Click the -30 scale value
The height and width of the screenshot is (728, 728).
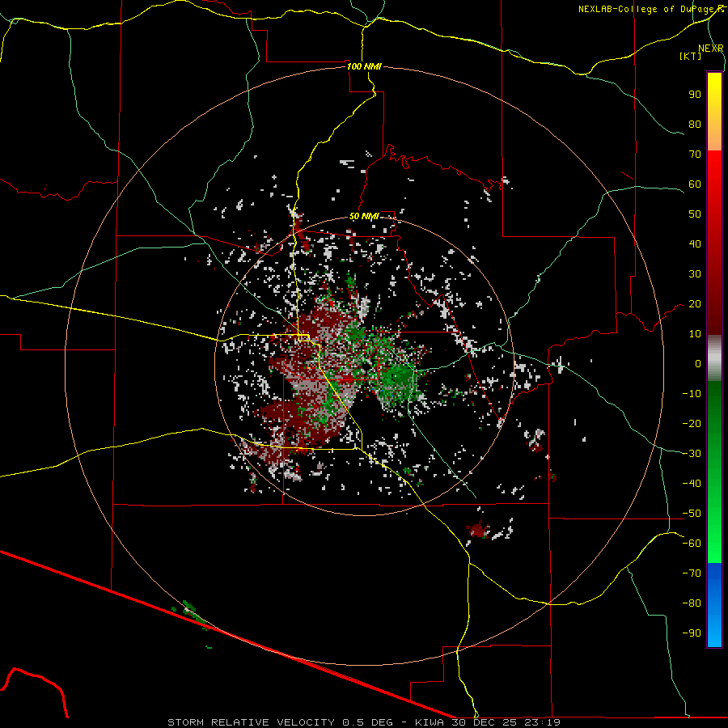click(692, 454)
